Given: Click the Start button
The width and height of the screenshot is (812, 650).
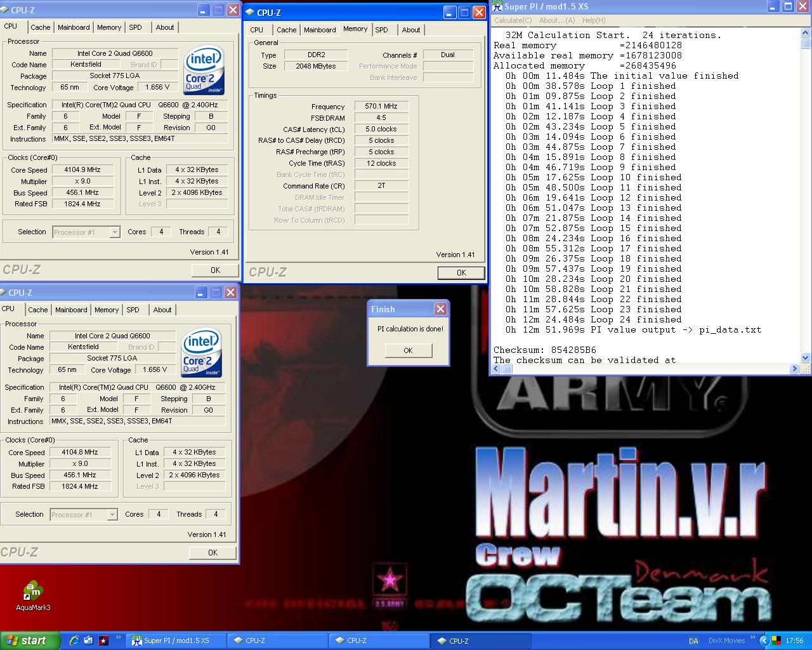Looking at the screenshot, I should [30, 640].
